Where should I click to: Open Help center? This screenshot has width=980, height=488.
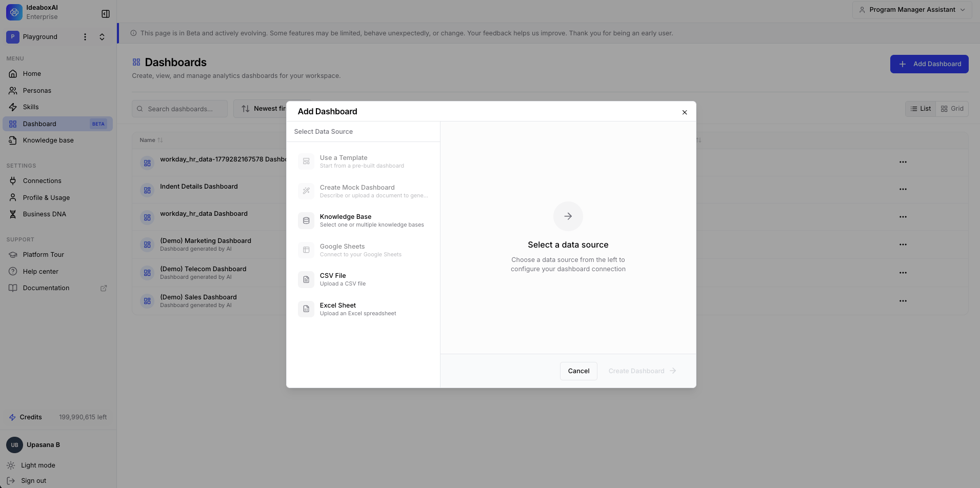(57, 272)
